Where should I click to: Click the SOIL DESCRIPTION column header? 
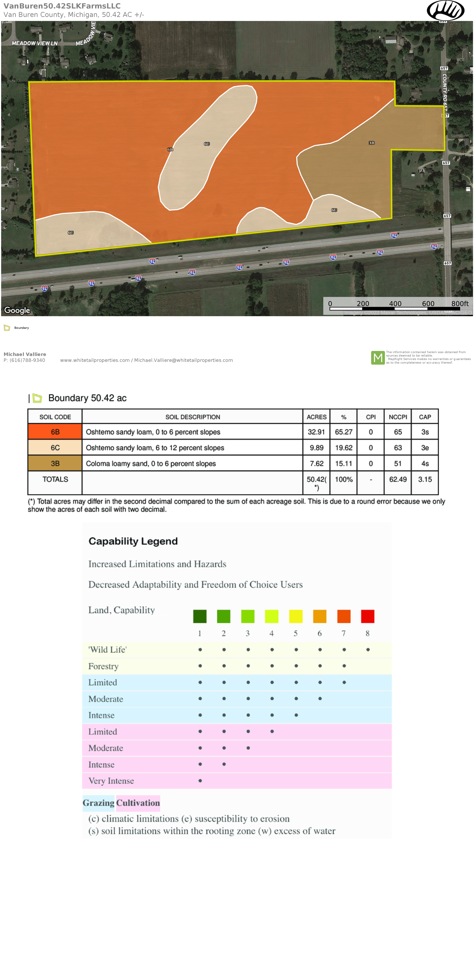(x=193, y=417)
